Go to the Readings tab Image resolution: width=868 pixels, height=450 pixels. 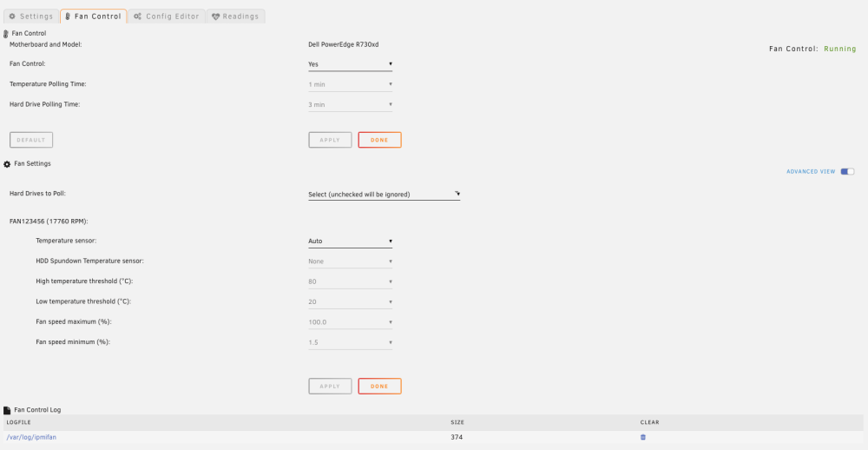coord(235,16)
